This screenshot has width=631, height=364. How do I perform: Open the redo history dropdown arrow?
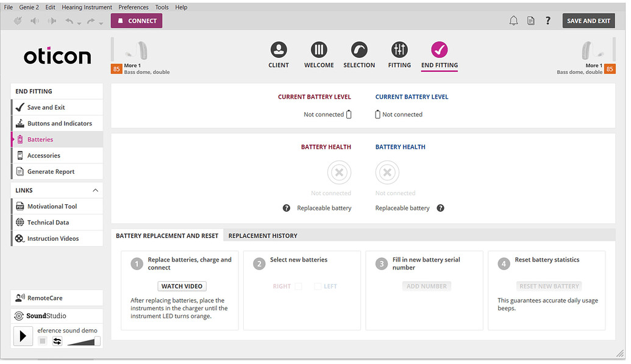click(102, 23)
